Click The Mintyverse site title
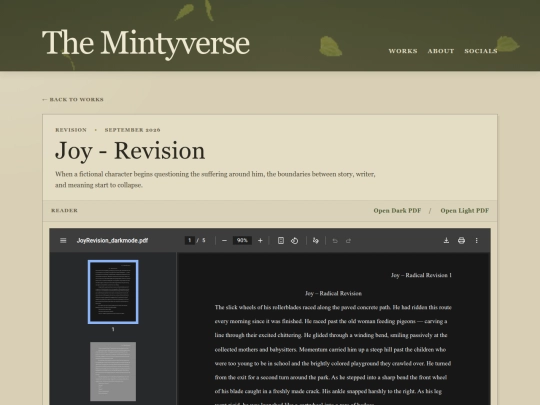This screenshot has width=540, height=405. tap(146, 43)
